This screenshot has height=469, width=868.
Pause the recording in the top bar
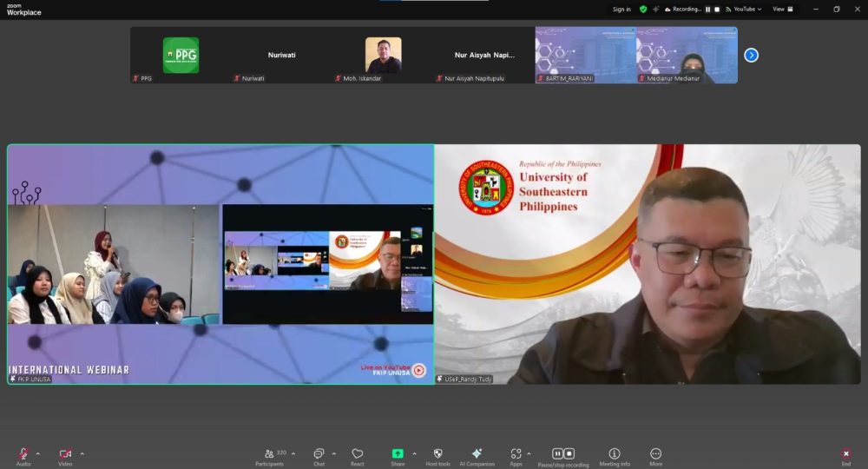pyautogui.click(x=707, y=10)
